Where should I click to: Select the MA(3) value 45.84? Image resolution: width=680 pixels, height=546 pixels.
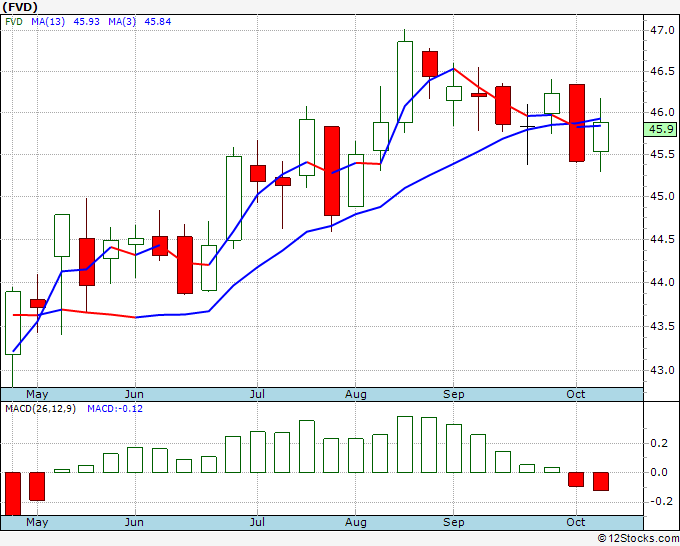[x=158, y=22]
